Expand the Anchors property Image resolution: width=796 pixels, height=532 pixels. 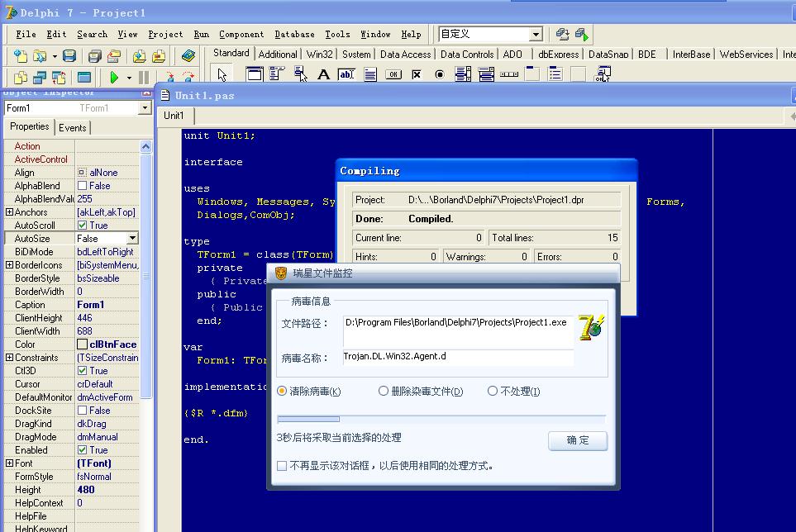(9, 212)
